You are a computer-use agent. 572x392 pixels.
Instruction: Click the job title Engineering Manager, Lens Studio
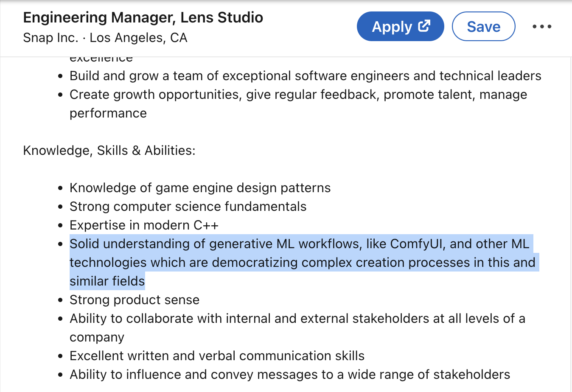(x=143, y=17)
